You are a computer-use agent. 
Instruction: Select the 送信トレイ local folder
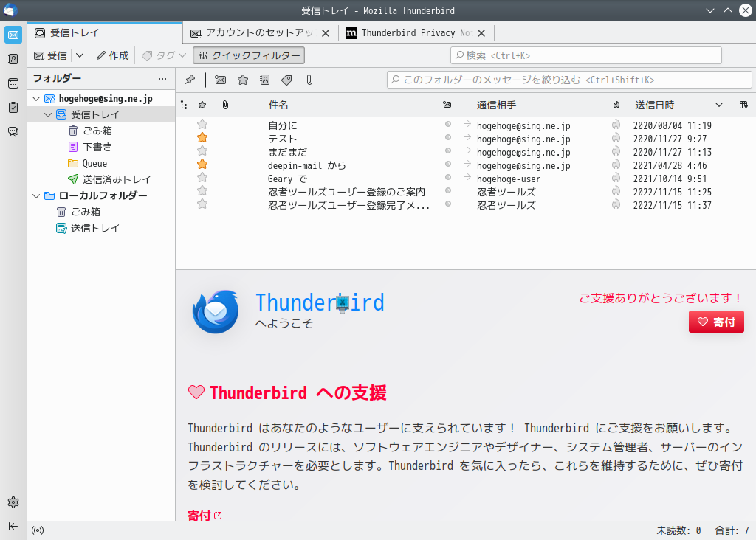pos(101,229)
